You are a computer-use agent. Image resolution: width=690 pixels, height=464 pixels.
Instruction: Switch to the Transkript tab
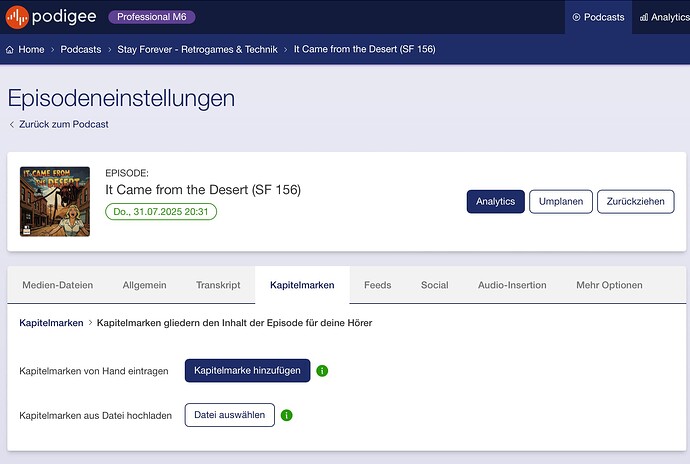point(218,285)
